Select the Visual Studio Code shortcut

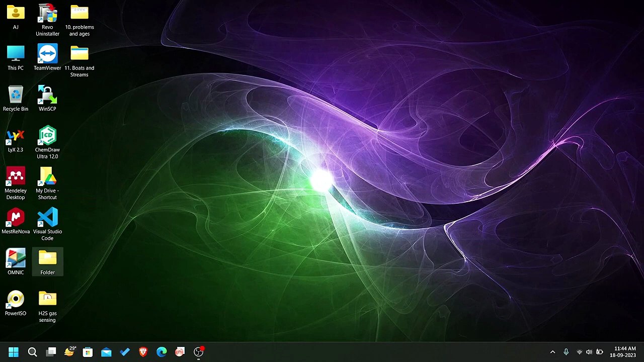coord(47,224)
